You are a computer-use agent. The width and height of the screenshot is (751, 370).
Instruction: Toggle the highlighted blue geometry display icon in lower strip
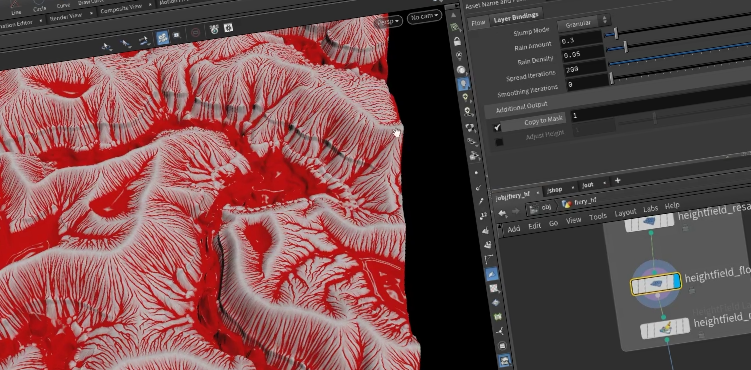click(492, 274)
